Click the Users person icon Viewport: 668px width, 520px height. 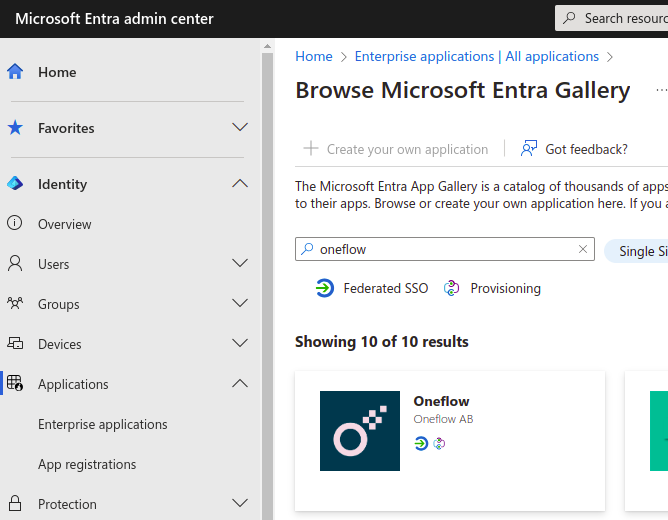coord(15,263)
